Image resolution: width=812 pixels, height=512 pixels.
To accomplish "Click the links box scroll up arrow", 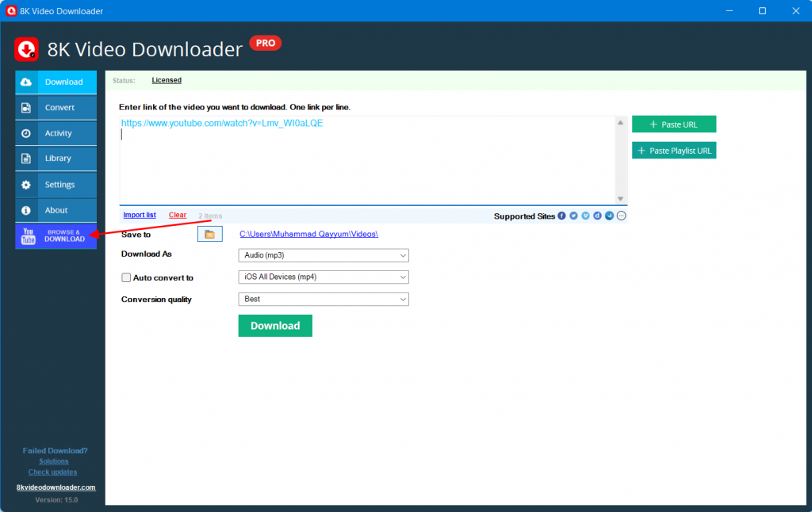I will [x=620, y=123].
